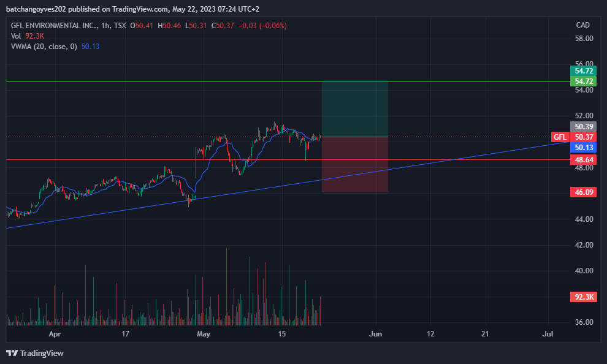Click the 17 date label on time axis
The image size is (607, 364).
coord(126,334)
